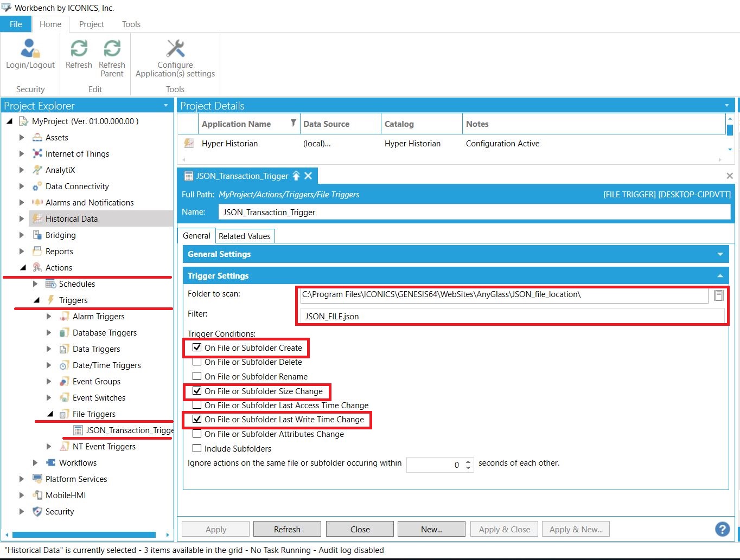Switch to the Home ribbon tab
The width and height of the screenshot is (740, 560).
point(50,24)
